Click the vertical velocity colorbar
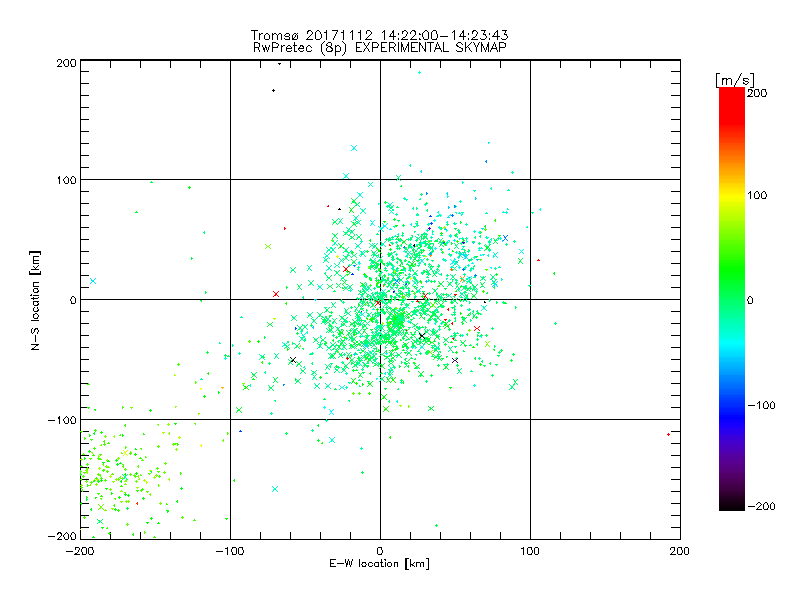This screenshot has width=800, height=600. pyautogui.click(x=732, y=298)
